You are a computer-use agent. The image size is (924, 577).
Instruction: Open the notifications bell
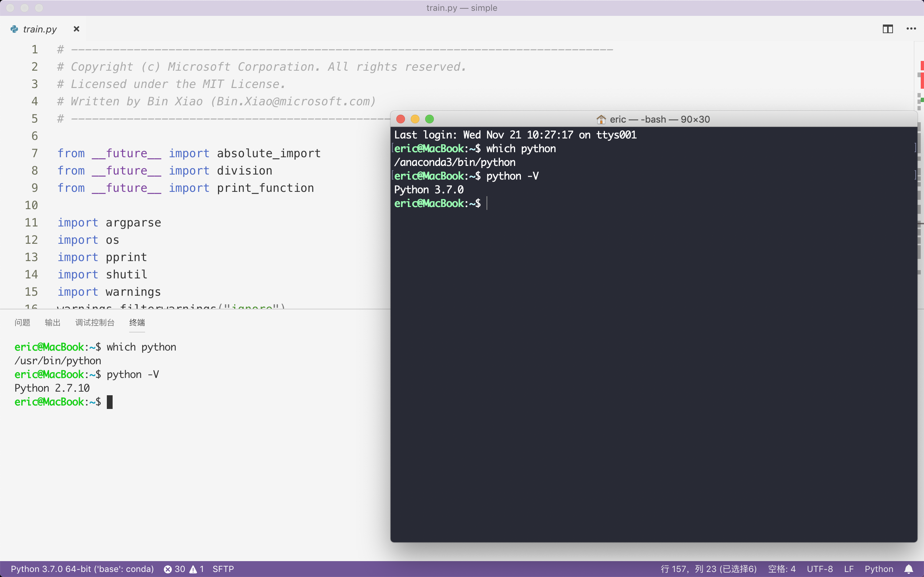click(909, 569)
